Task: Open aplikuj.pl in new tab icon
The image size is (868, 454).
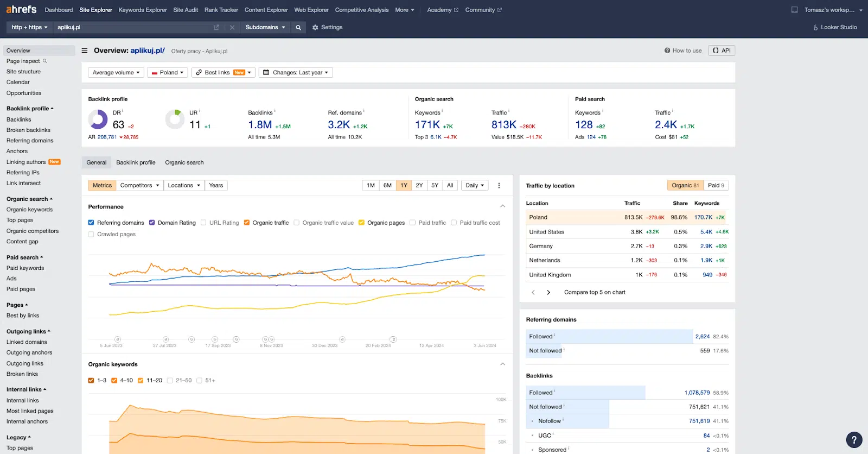Action: tap(216, 27)
